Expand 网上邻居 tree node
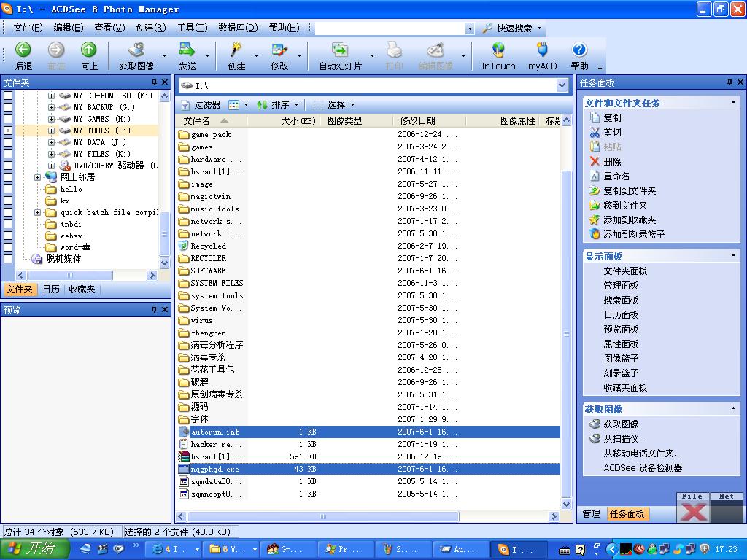This screenshot has width=747, height=560. point(38,177)
